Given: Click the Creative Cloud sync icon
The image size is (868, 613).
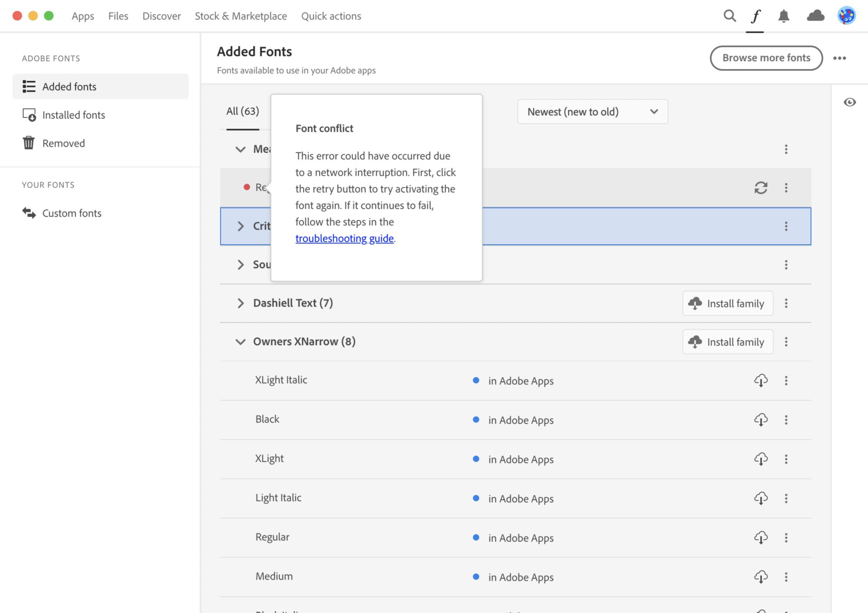Looking at the screenshot, I should [x=813, y=15].
